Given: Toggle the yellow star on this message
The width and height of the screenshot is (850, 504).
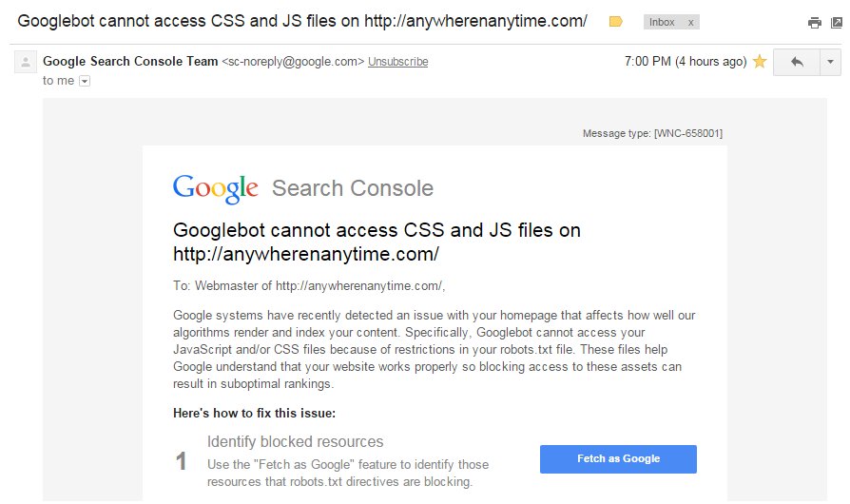Looking at the screenshot, I should tap(760, 61).
